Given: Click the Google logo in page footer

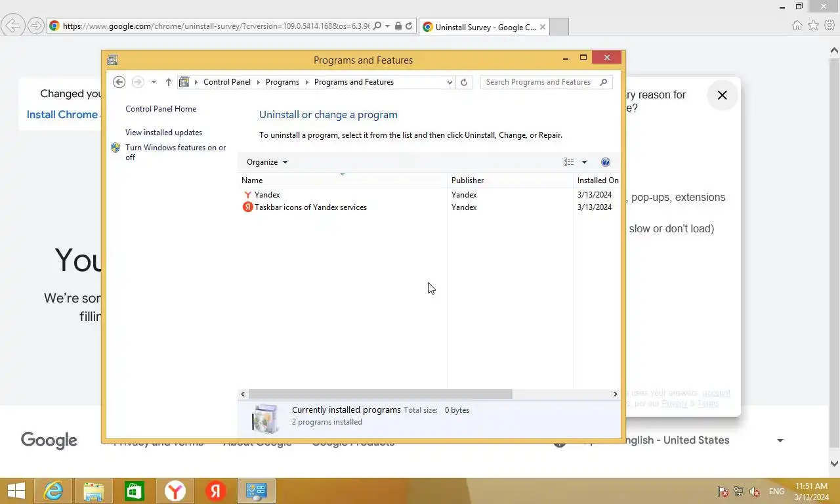Looking at the screenshot, I should pyautogui.click(x=49, y=440).
